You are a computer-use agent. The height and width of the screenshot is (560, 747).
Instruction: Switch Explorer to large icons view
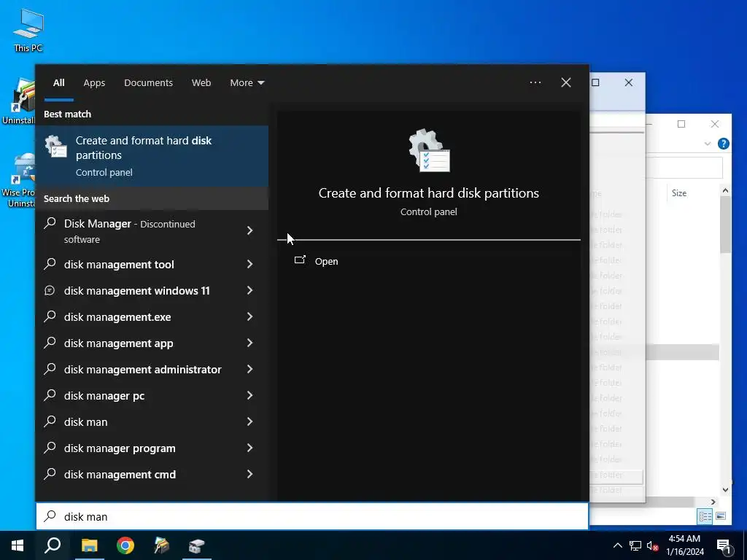pos(720,516)
